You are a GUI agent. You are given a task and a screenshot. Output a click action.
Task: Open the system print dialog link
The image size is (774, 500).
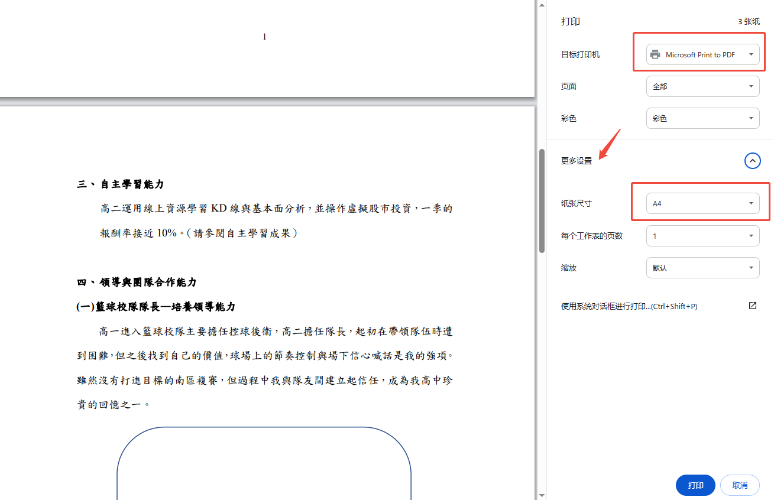(x=629, y=306)
